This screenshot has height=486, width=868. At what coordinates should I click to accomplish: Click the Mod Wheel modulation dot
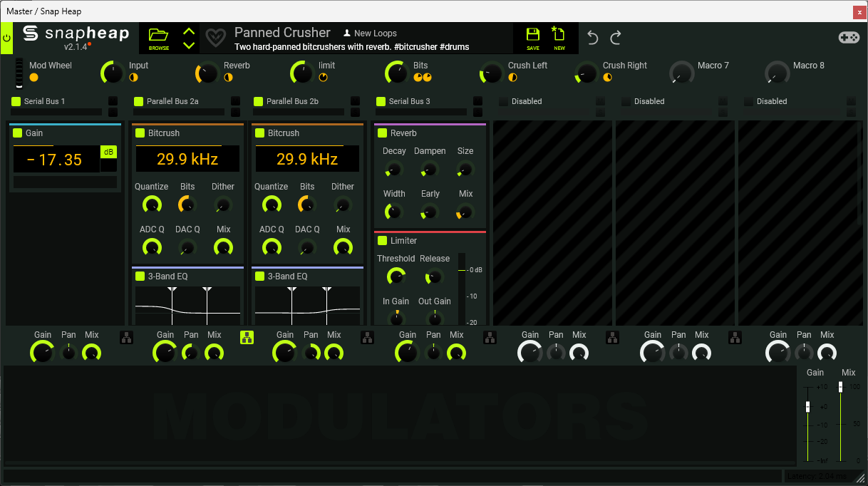33,77
